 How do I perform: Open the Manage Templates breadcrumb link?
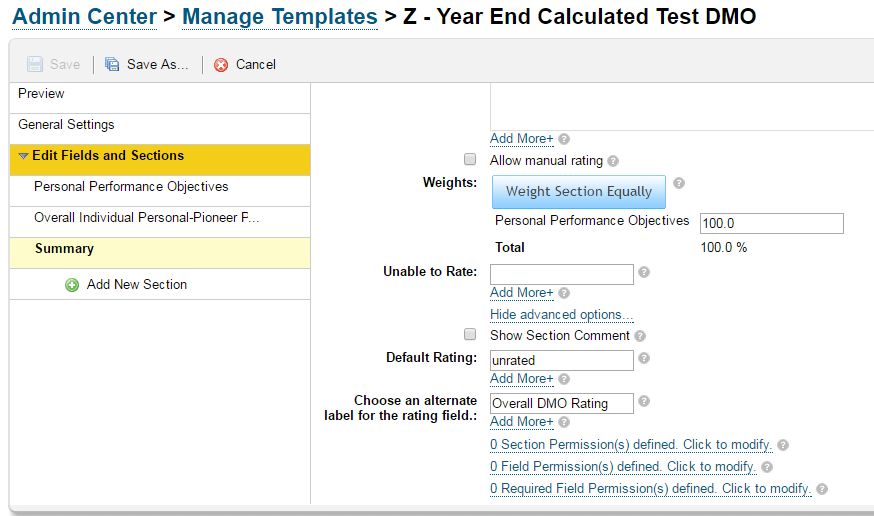tap(280, 17)
